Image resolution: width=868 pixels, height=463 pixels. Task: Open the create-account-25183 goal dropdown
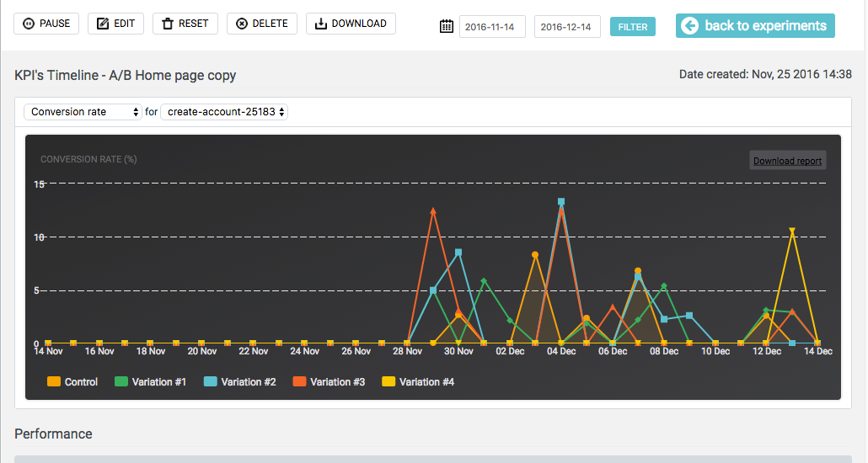224,112
